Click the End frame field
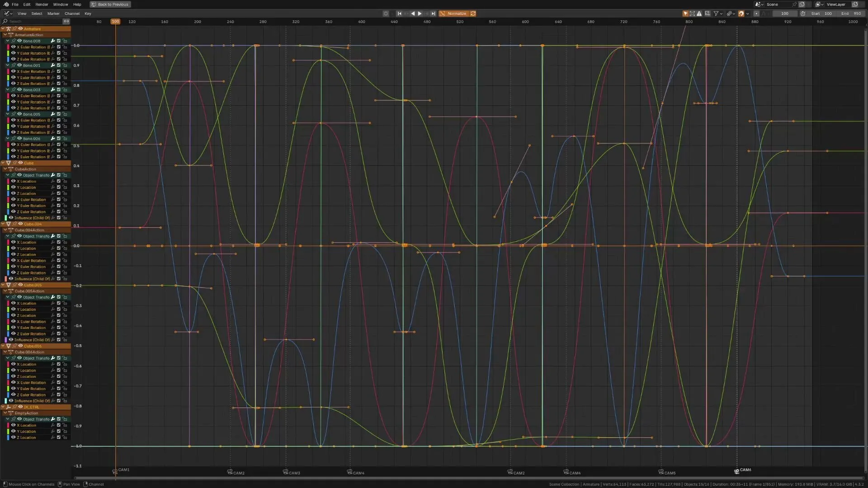 851,14
